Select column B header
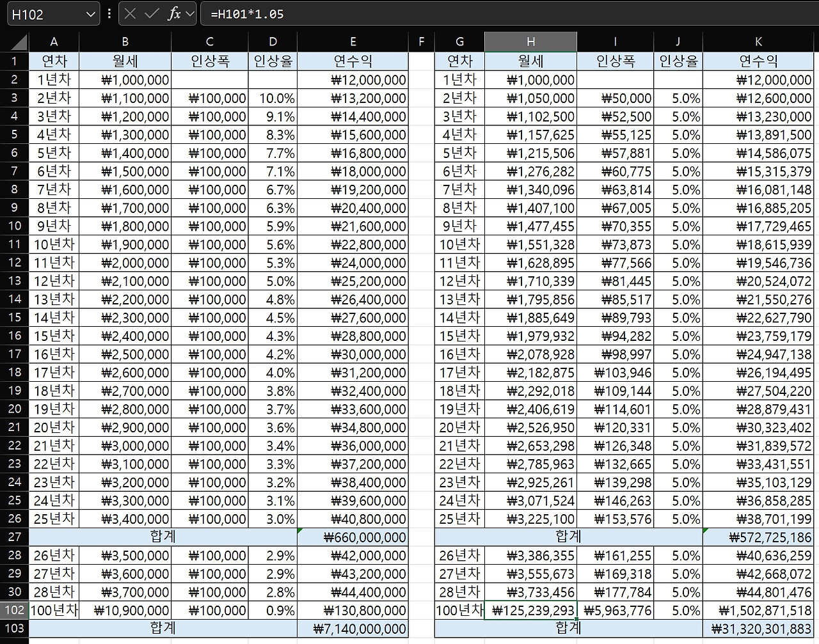Screen dimensions: 819x644 125,42
